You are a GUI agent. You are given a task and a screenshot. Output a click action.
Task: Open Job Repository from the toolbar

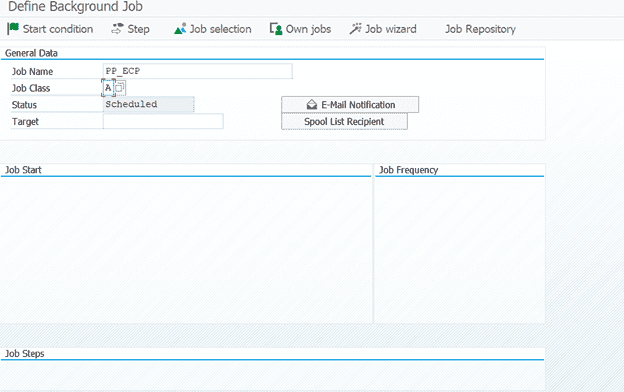480,29
